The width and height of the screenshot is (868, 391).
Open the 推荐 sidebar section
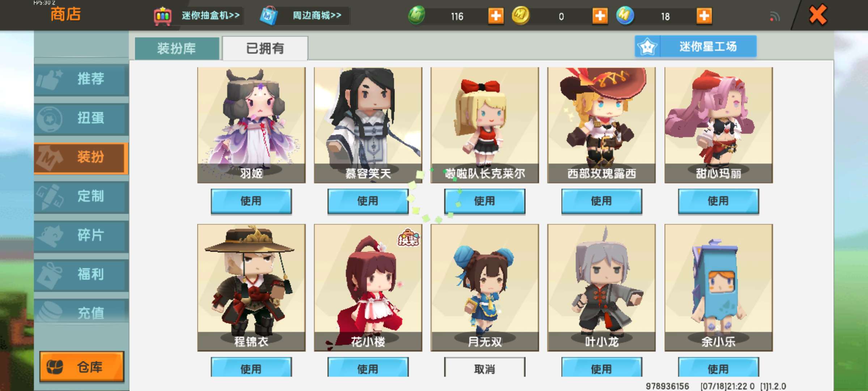(x=81, y=79)
